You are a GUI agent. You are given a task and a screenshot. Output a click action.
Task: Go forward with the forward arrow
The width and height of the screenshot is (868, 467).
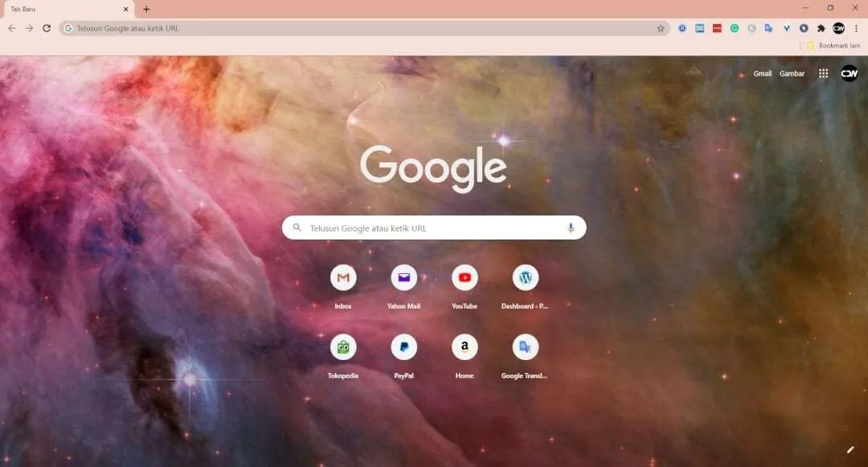point(30,28)
